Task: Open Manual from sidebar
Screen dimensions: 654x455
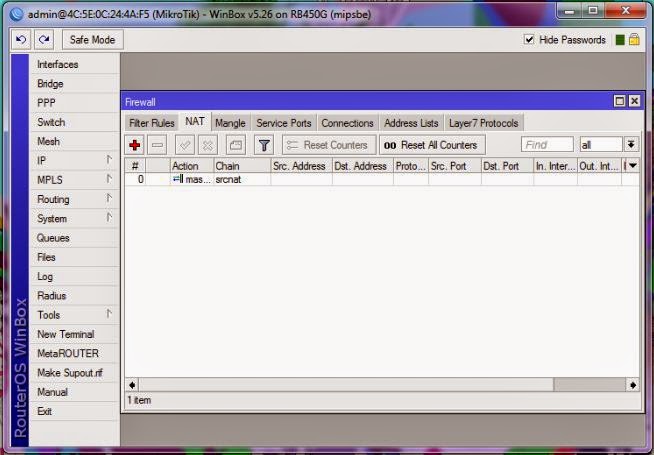Action: coord(75,392)
